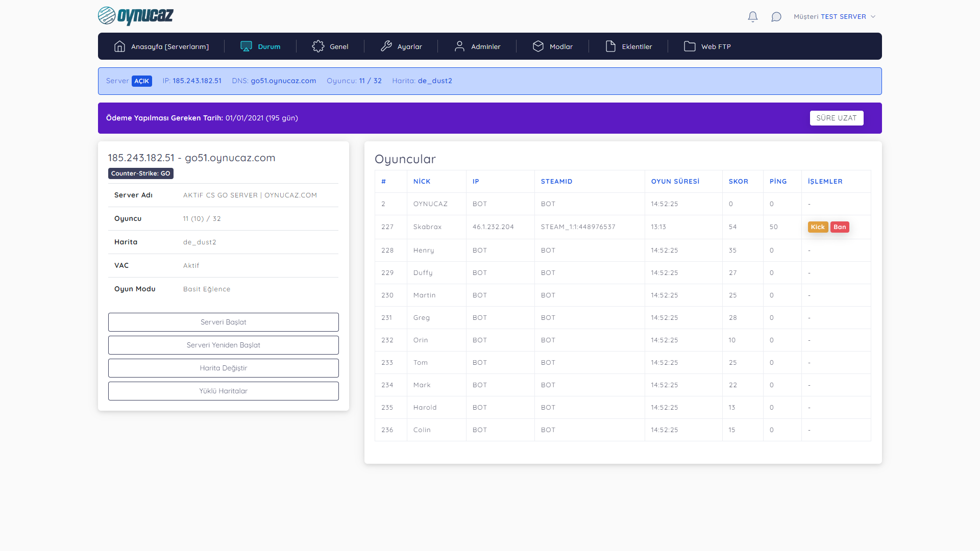Click the Modlar box icon
The width and height of the screenshot is (980, 551).
point(538,46)
